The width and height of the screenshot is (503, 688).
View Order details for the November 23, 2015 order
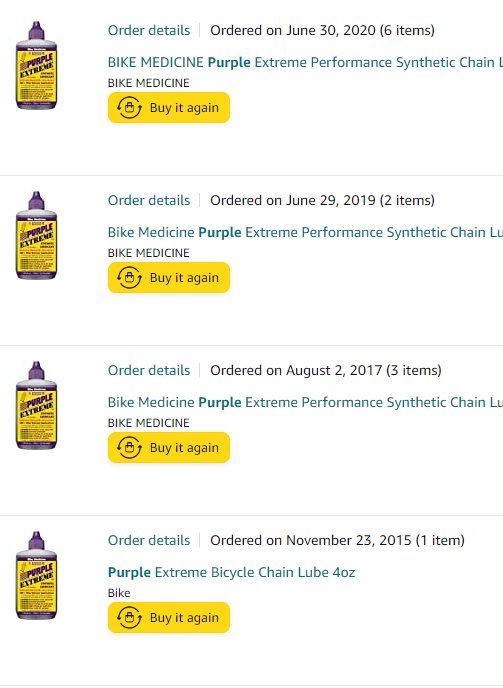(149, 540)
